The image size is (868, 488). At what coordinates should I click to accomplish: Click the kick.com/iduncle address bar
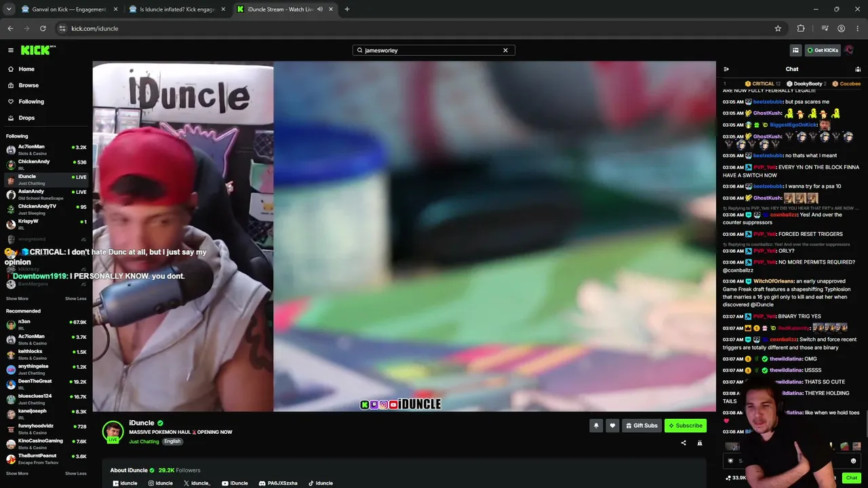(x=420, y=28)
